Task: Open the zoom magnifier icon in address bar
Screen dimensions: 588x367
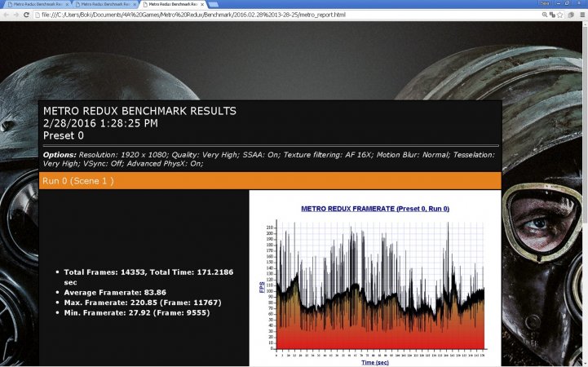Action: click(x=545, y=15)
